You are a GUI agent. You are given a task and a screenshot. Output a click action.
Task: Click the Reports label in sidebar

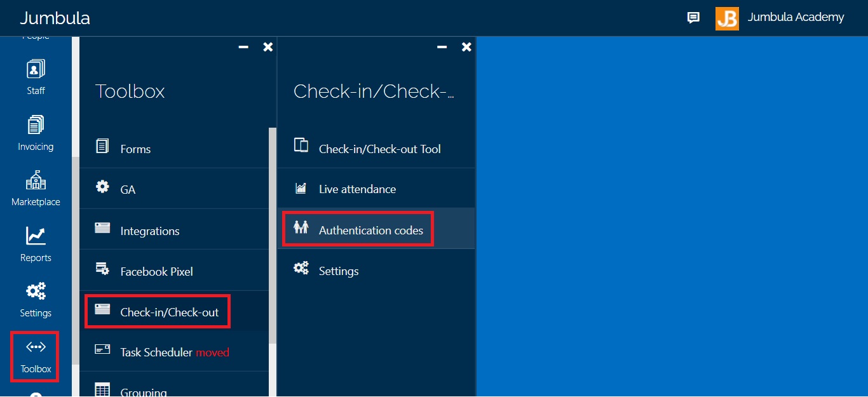[36, 258]
